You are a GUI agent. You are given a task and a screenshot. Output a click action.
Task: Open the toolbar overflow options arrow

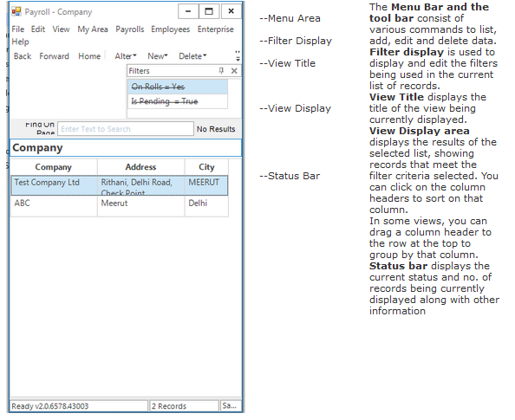(238, 56)
